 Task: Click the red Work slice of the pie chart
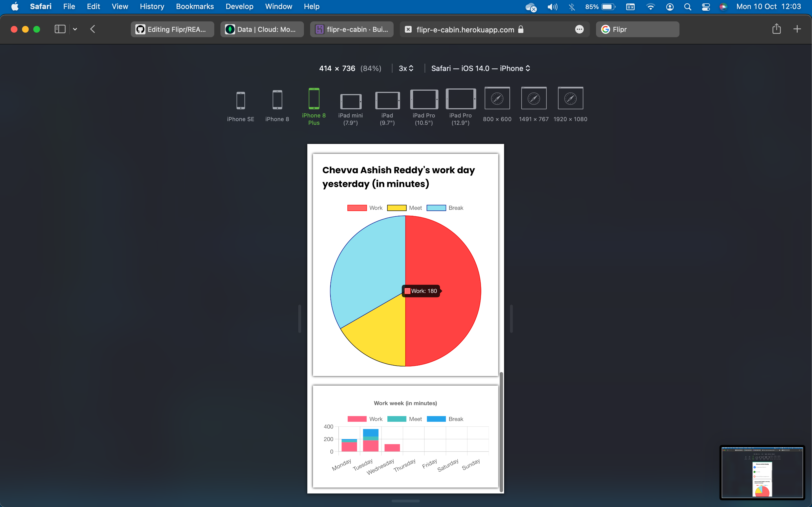tap(446, 255)
